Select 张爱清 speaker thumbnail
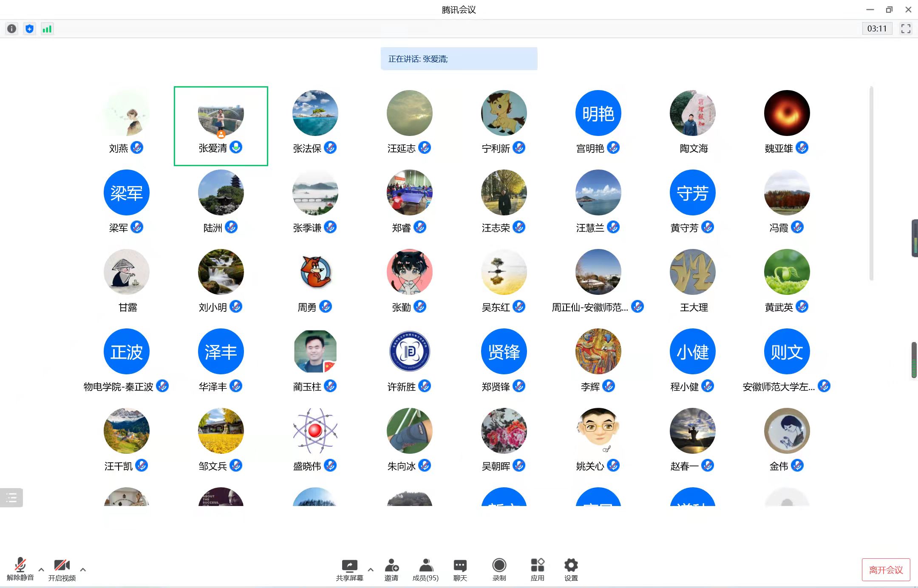 coord(221,126)
